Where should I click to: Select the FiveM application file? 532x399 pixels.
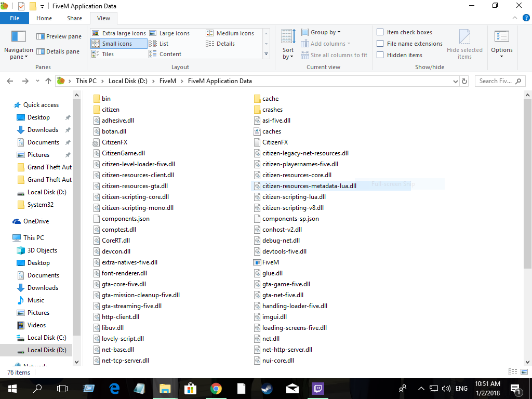pos(267,262)
